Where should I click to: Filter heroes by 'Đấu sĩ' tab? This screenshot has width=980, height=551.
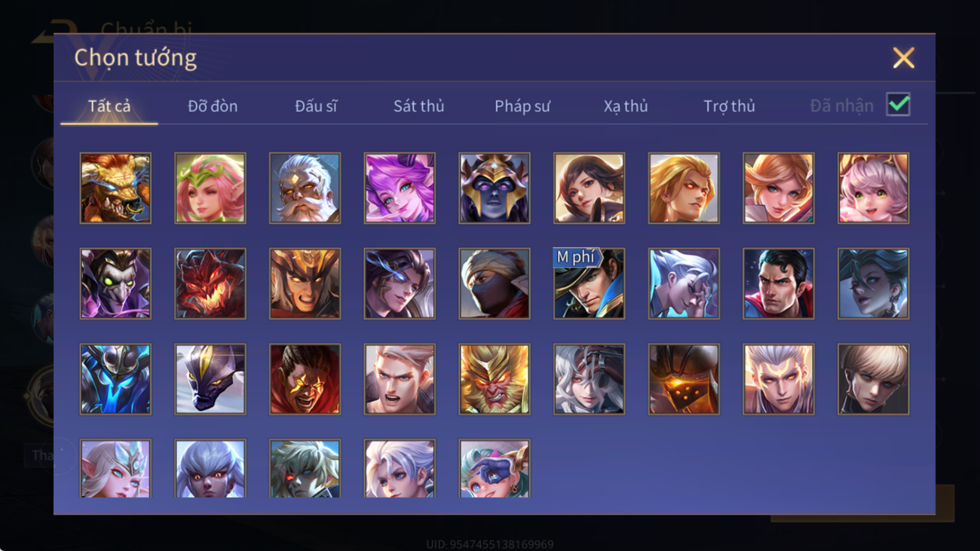[x=316, y=106]
